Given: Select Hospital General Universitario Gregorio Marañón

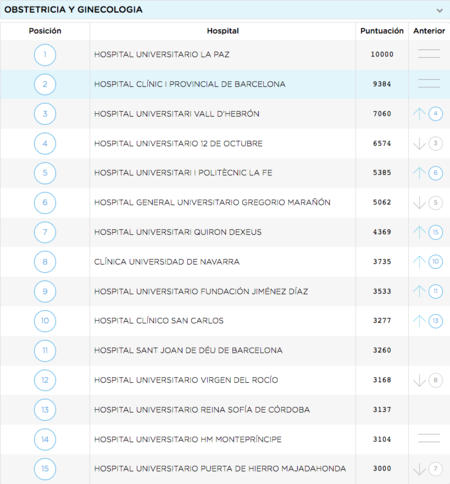Looking at the screenshot, I should point(212,203).
